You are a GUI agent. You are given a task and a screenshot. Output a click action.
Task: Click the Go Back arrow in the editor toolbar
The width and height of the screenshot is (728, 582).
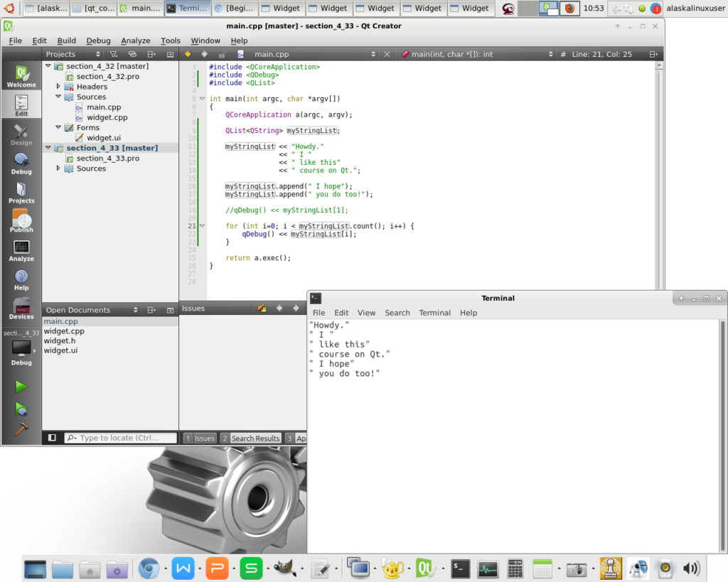[188, 54]
